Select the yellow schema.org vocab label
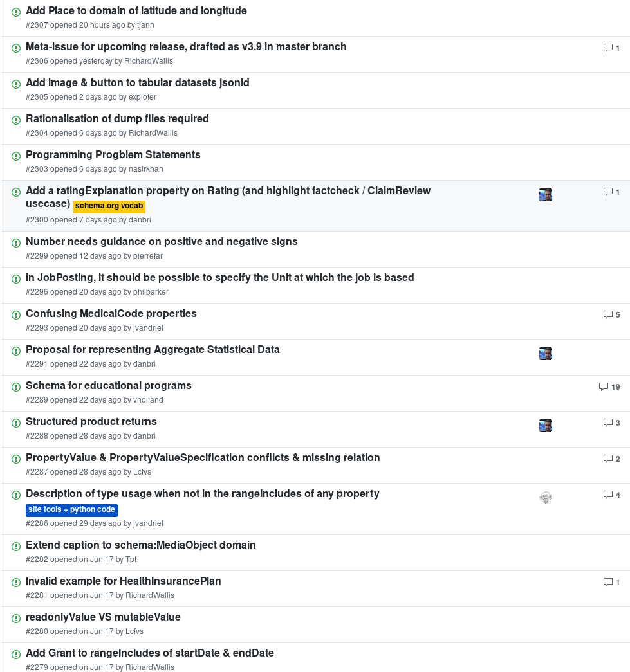 [x=109, y=206]
